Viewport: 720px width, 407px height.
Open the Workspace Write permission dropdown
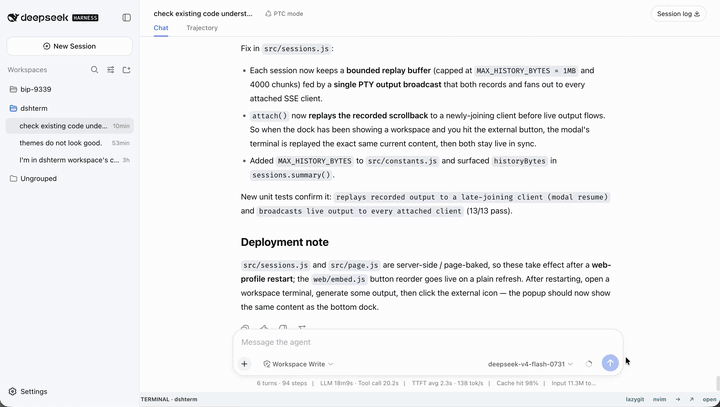[298, 364]
